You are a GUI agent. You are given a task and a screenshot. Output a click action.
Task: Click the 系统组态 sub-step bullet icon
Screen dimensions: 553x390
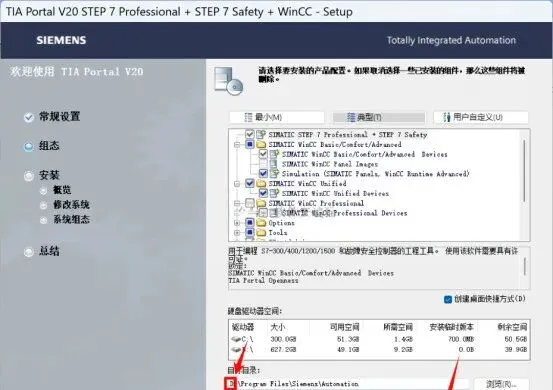[x=43, y=220]
